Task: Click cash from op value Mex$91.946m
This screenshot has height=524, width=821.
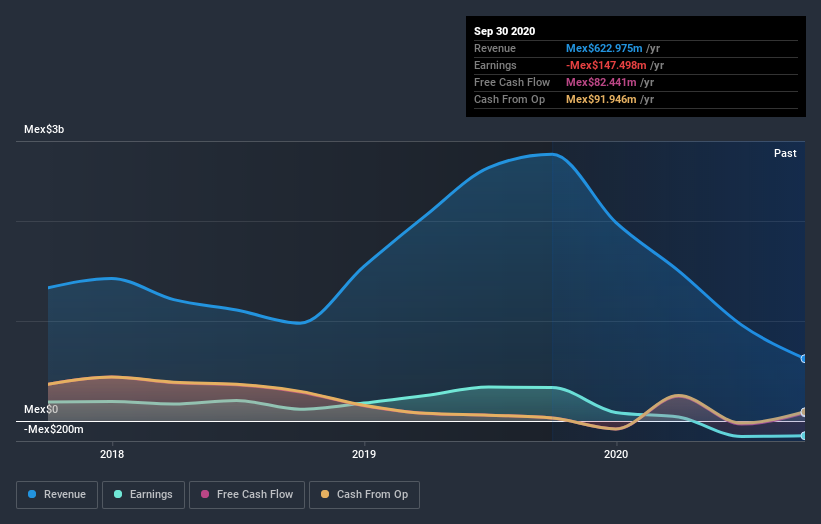Action: tap(601, 99)
